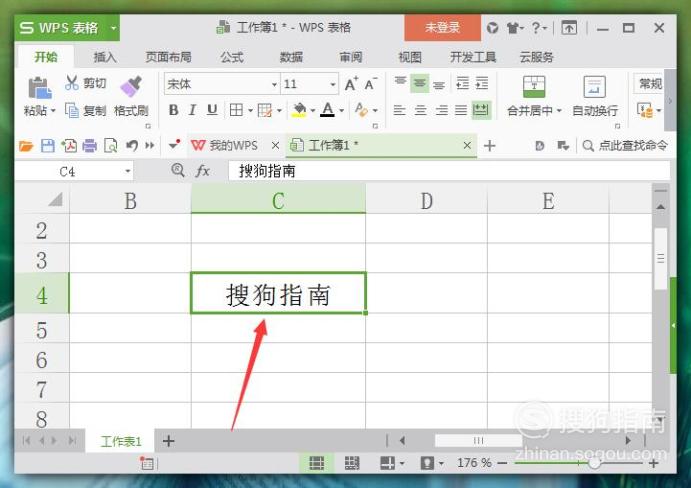Viewport: 691px width, 488px height.
Task: Click the 未登录 login button
Action: (442, 28)
